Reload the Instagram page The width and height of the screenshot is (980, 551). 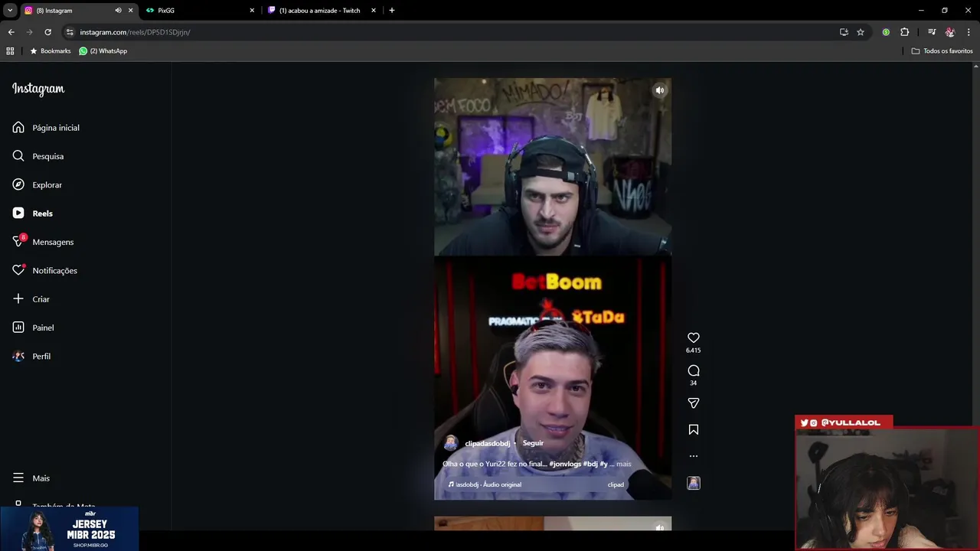pos(47,32)
